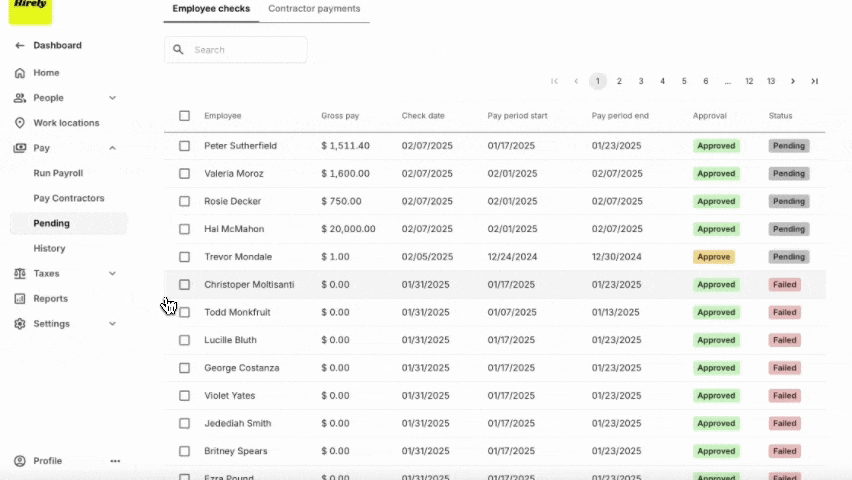Click the Taxes scale icon
The image size is (852, 480).
tap(20, 273)
